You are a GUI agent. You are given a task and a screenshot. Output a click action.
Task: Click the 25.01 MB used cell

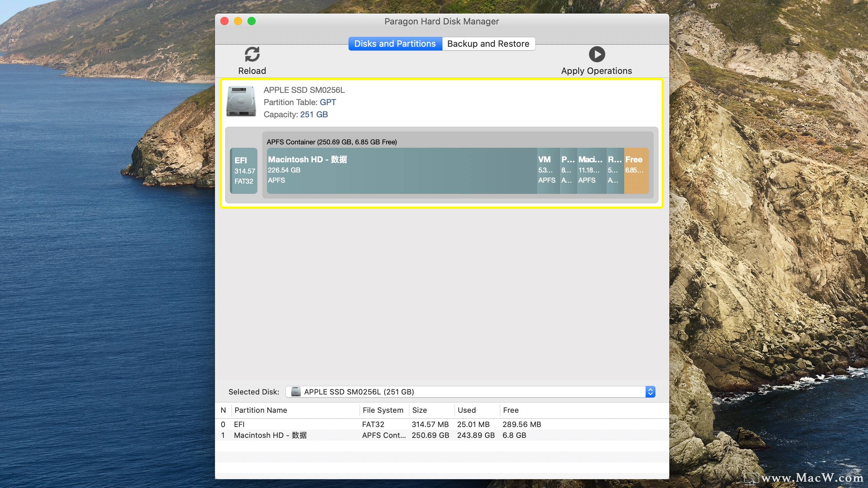click(473, 424)
